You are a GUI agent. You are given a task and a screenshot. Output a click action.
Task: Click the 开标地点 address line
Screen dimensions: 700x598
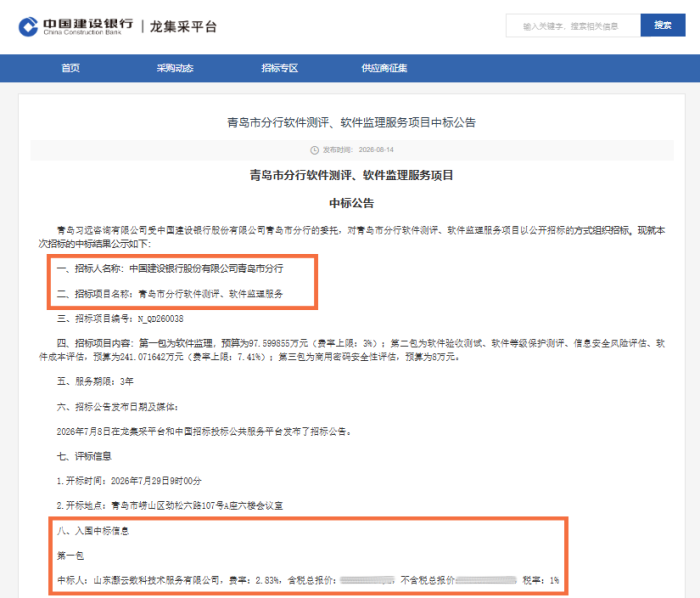pos(170,506)
